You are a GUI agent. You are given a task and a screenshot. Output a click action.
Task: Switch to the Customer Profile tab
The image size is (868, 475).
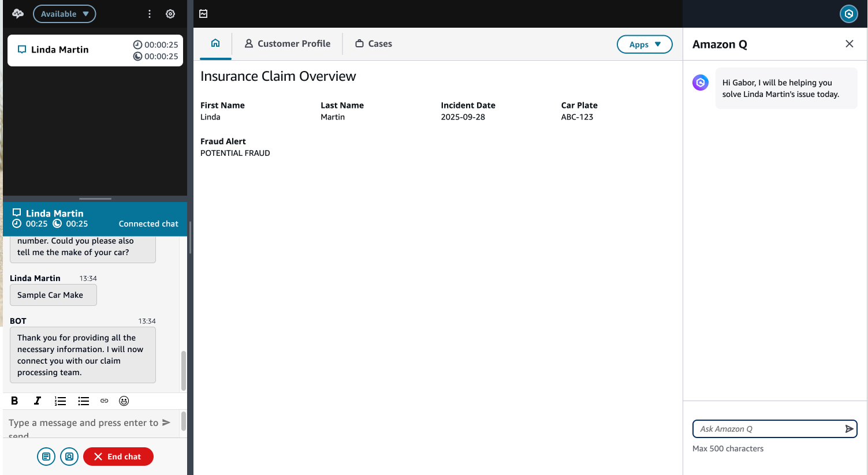[288, 43]
